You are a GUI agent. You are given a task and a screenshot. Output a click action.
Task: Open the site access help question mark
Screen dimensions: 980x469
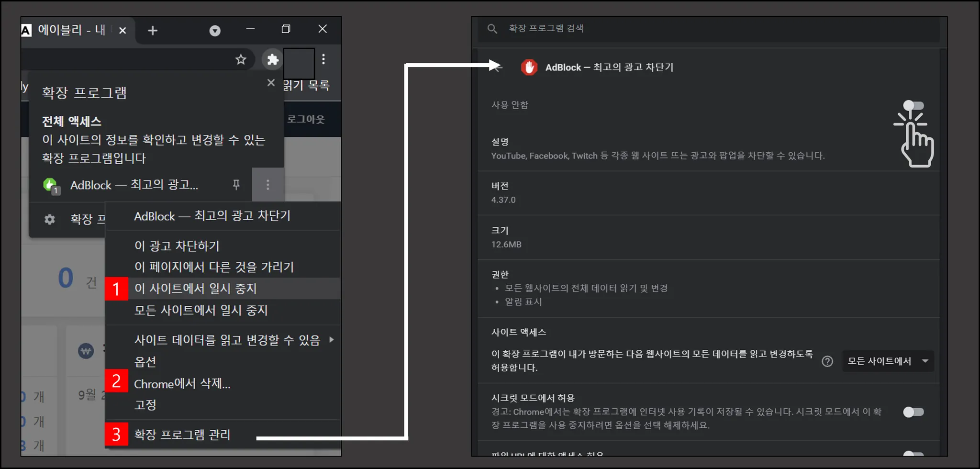[x=827, y=361]
